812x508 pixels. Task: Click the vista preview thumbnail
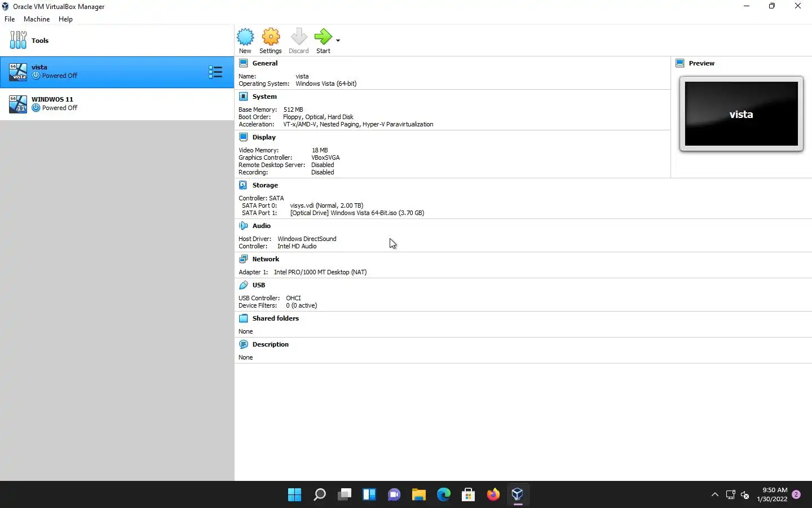pyautogui.click(x=742, y=114)
